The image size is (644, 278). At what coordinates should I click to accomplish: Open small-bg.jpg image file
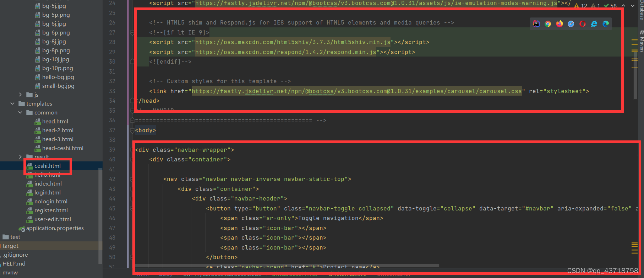58,86
